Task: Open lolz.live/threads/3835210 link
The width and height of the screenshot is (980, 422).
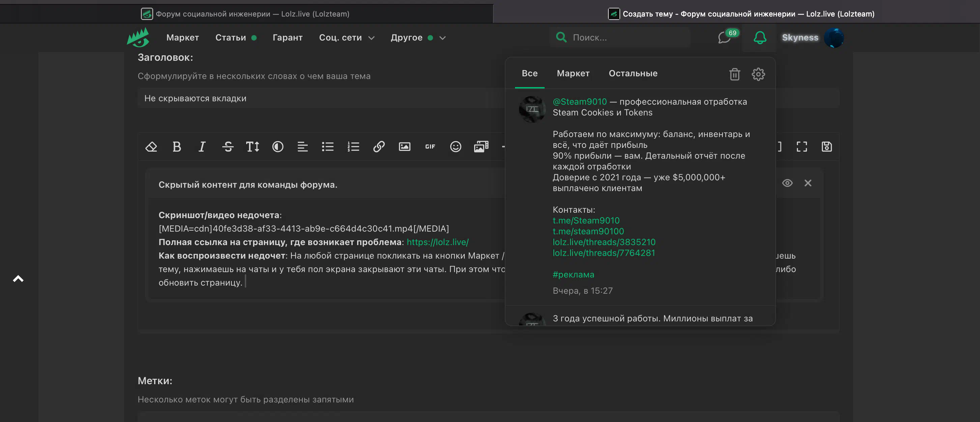Action: (604, 242)
